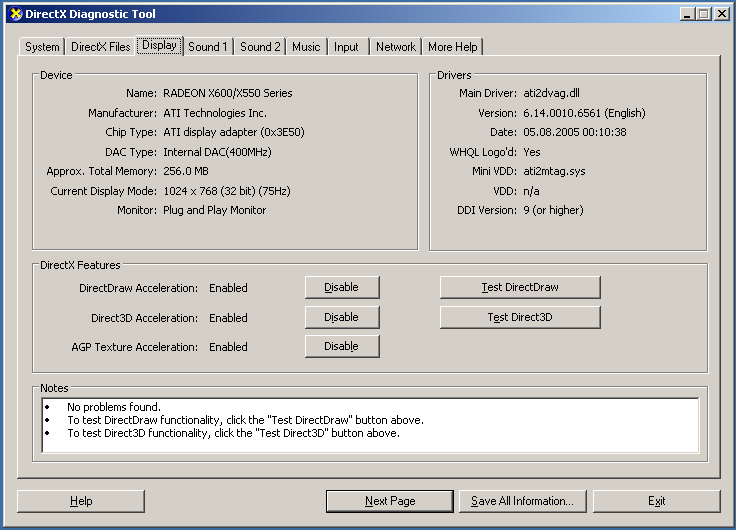The height and width of the screenshot is (530, 736).
Task: Click Save All Information button
Action: pos(522,501)
